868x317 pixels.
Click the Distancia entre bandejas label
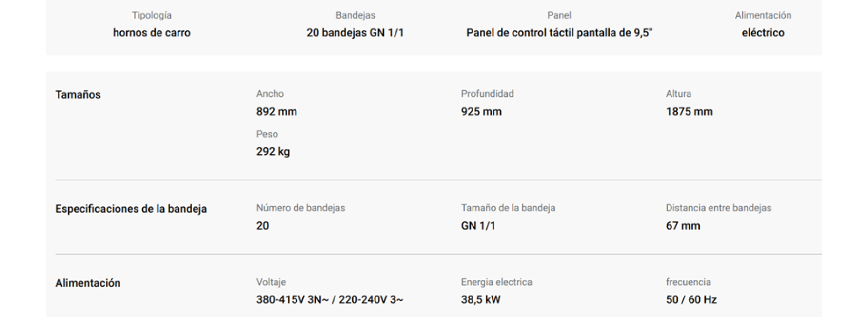tap(718, 208)
